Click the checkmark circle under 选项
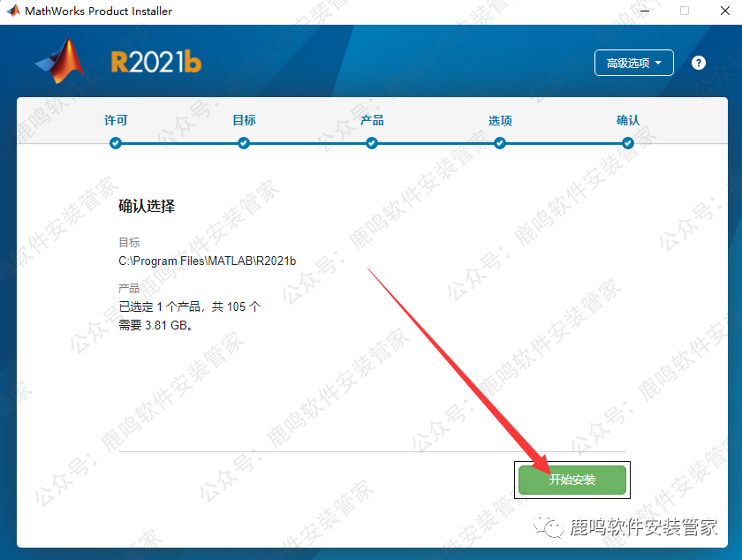This screenshot has width=742, height=560. (x=500, y=143)
